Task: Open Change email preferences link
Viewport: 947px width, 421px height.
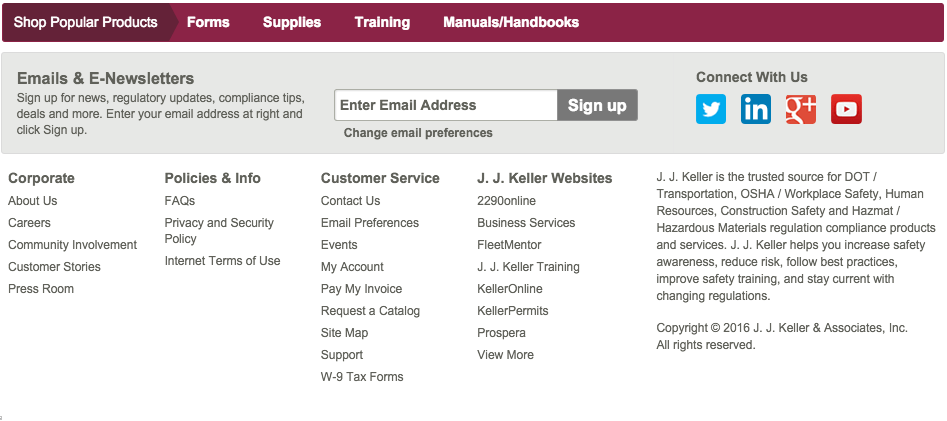Action: coord(418,133)
